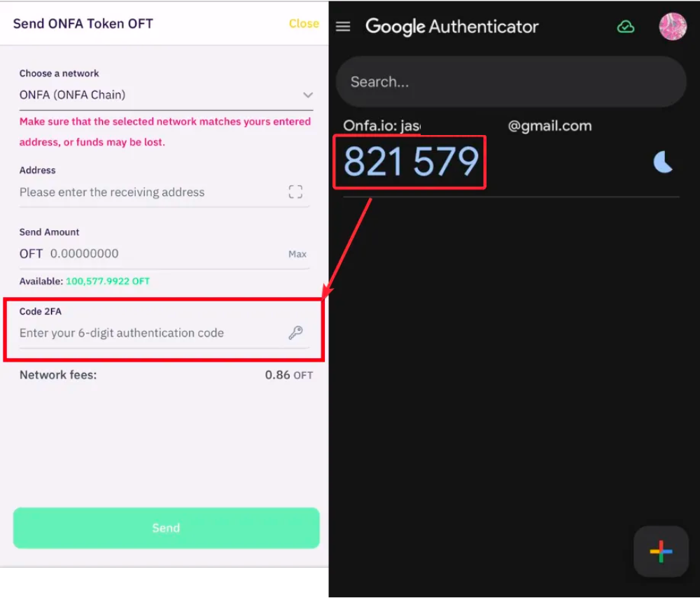This screenshot has height=598, width=700.
Task: Close the Send ONFA Token dialog
Action: point(304,24)
